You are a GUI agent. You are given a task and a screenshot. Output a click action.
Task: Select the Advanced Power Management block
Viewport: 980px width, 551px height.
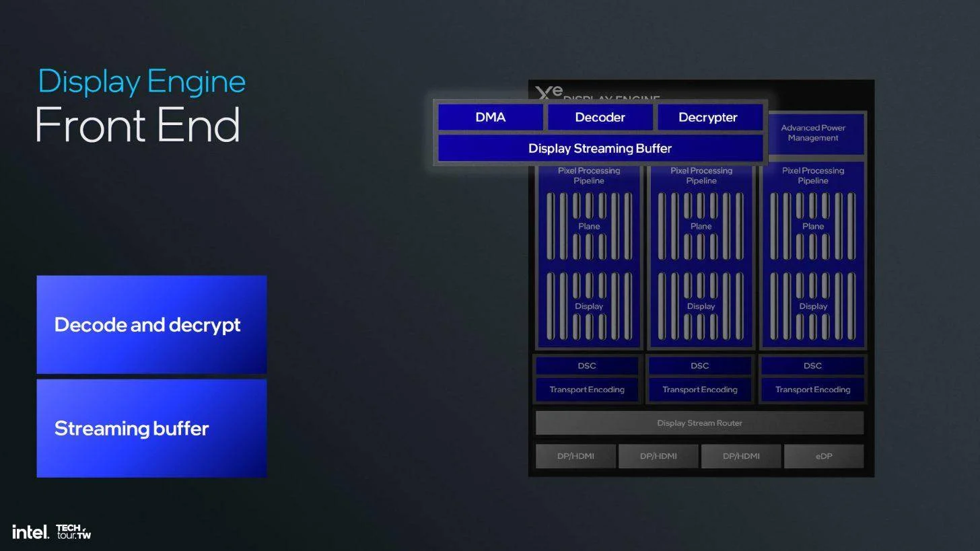pyautogui.click(x=812, y=133)
